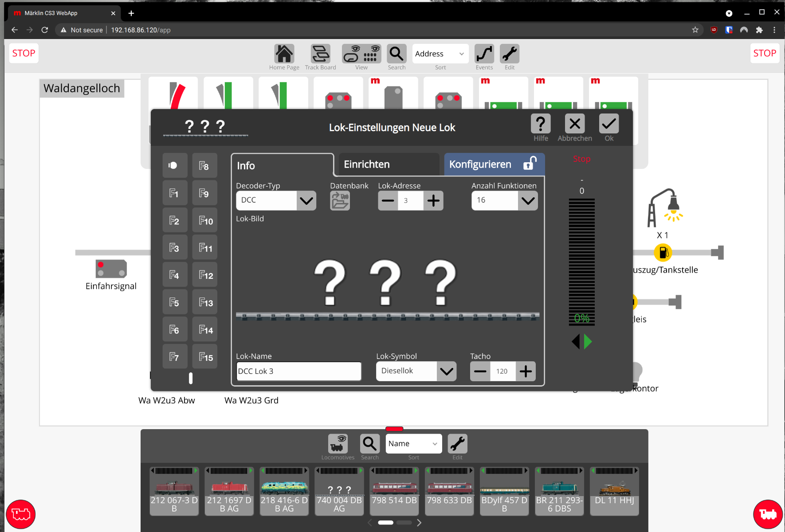The width and height of the screenshot is (785, 532).
Task: Open the Address sort dropdown
Action: tap(440, 54)
